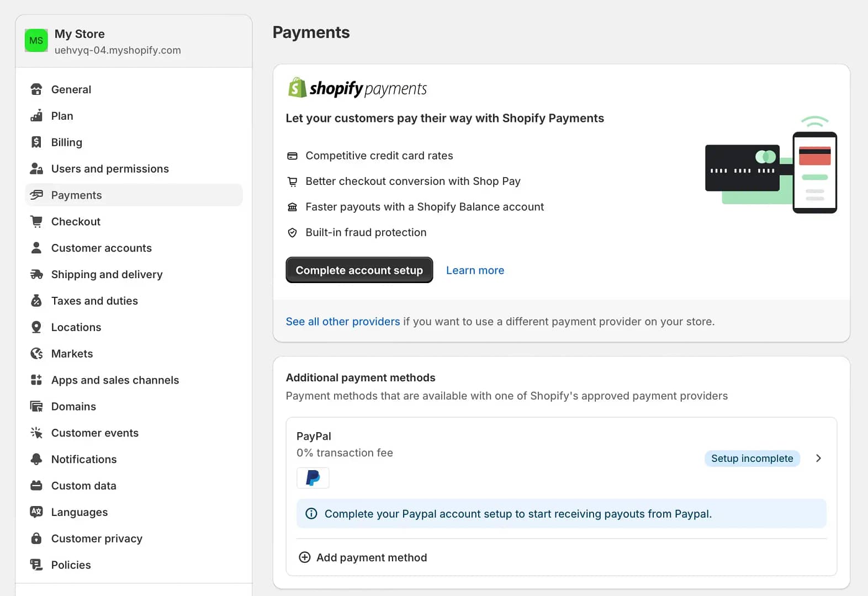The height and width of the screenshot is (596, 868).
Task: Click the Users and permissions icon
Action: coord(36,169)
